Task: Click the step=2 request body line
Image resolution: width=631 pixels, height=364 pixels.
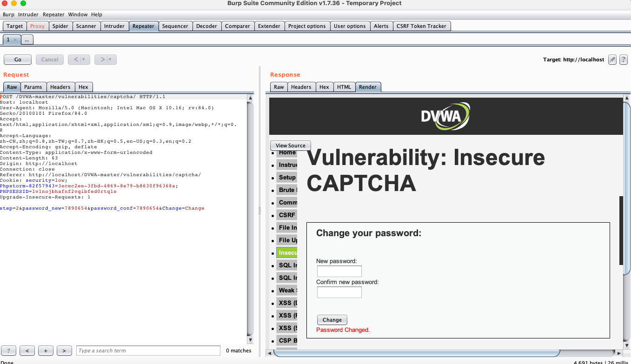Action: [102, 208]
